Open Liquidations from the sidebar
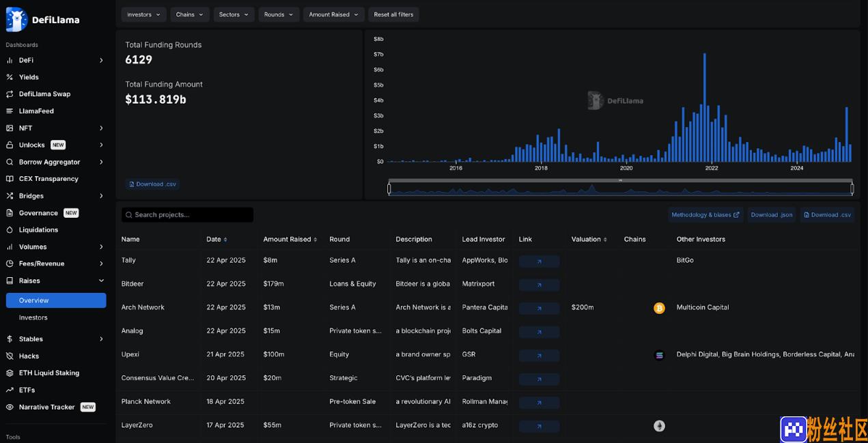The height and width of the screenshot is (443, 868). [38, 230]
